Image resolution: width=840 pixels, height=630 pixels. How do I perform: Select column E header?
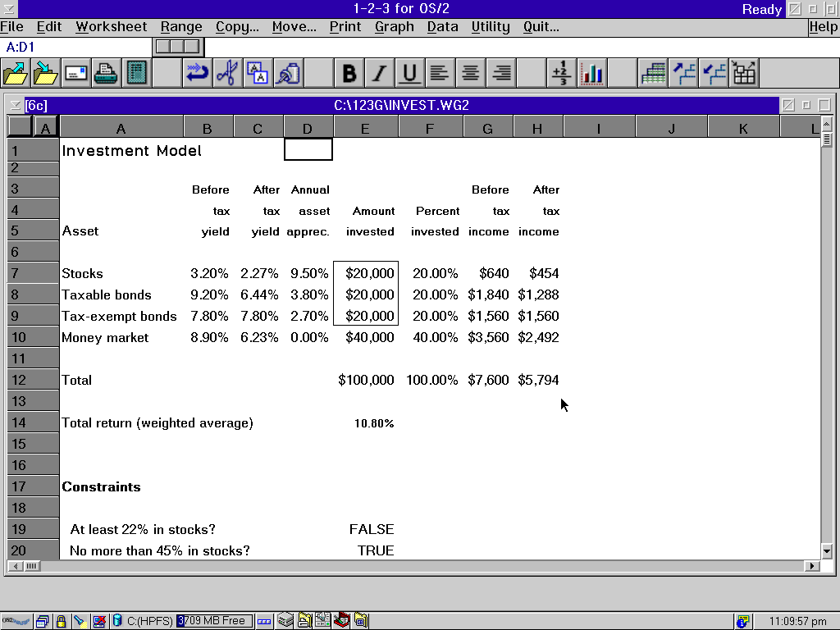(365, 127)
